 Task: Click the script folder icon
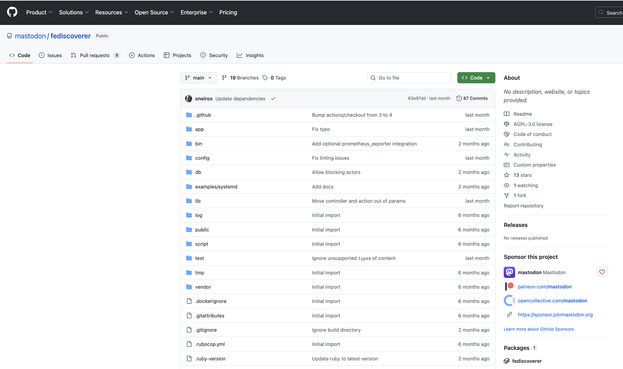189,244
